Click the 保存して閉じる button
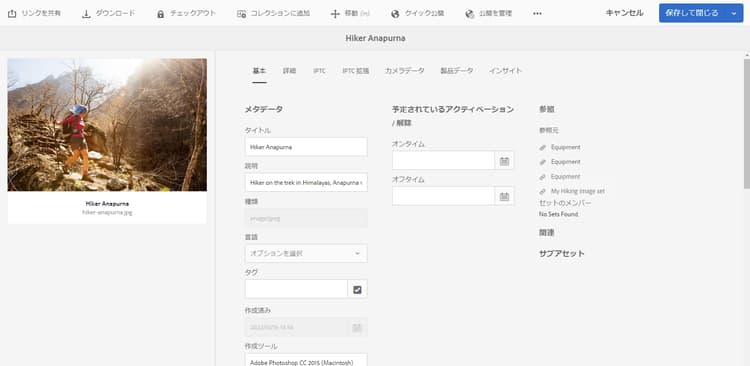Image resolution: width=750 pixels, height=366 pixels. pyautogui.click(x=692, y=13)
